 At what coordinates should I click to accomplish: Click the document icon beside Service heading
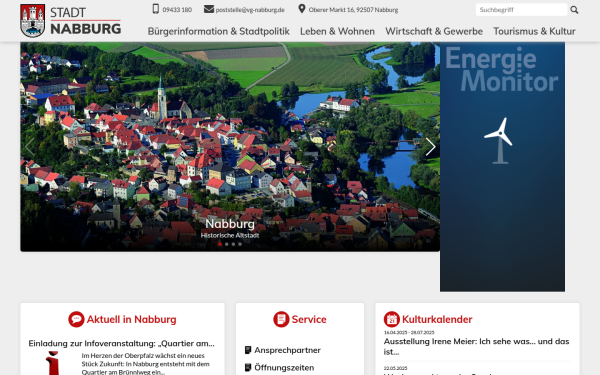[x=281, y=319]
